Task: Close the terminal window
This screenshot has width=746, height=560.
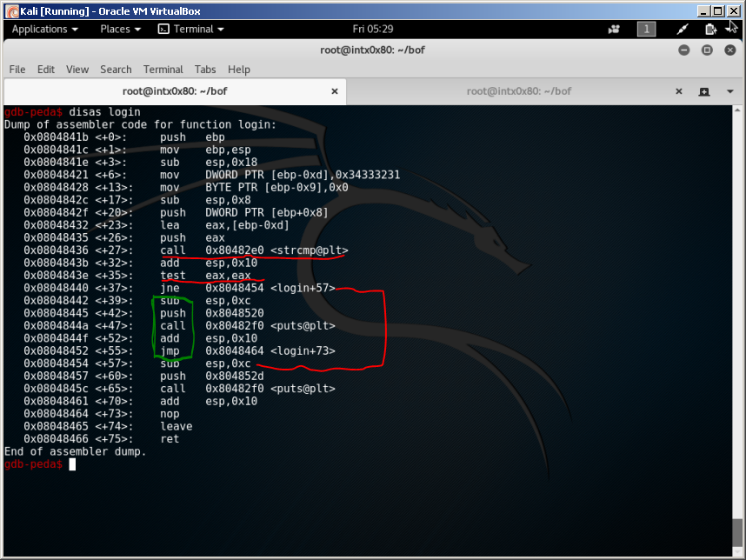Action: 729,50
